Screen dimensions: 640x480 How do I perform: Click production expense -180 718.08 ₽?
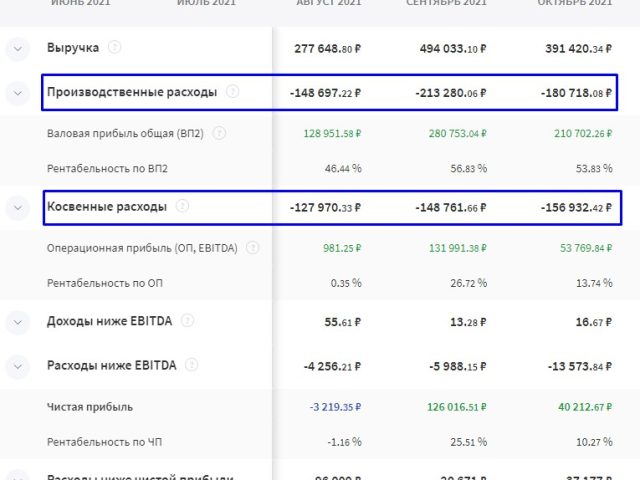(x=577, y=93)
